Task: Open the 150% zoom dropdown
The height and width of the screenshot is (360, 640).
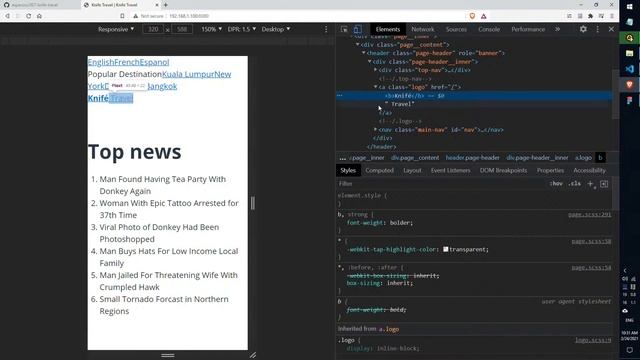Action: [x=211, y=29]
